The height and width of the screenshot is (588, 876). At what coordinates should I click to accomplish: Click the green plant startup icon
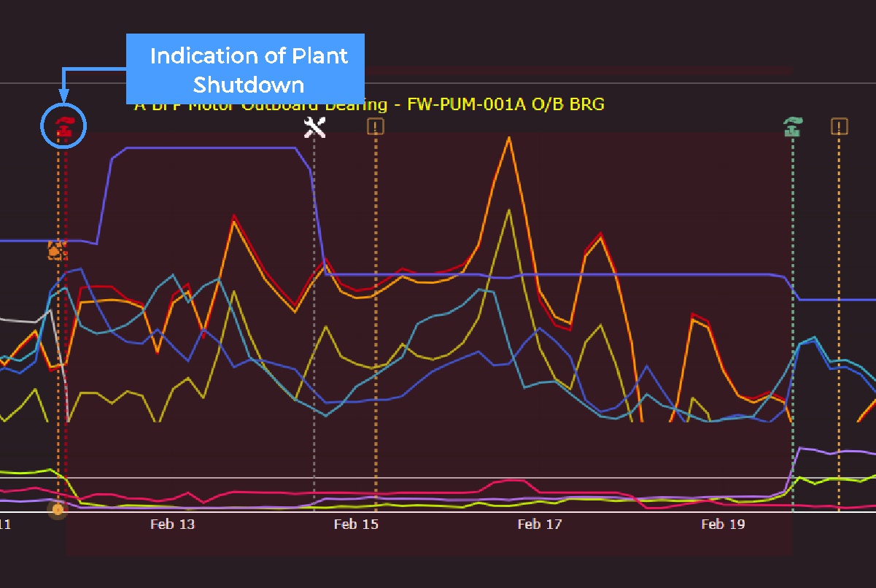(x=793, y=127)
